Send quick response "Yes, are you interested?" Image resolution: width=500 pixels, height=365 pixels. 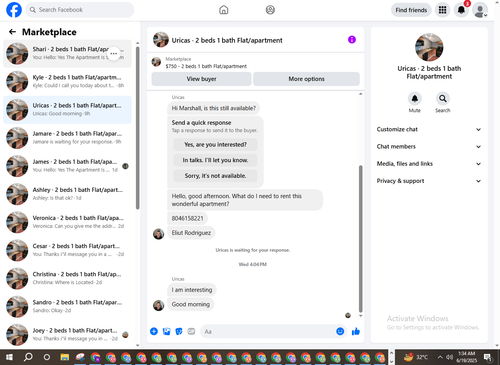click(215, 145)
